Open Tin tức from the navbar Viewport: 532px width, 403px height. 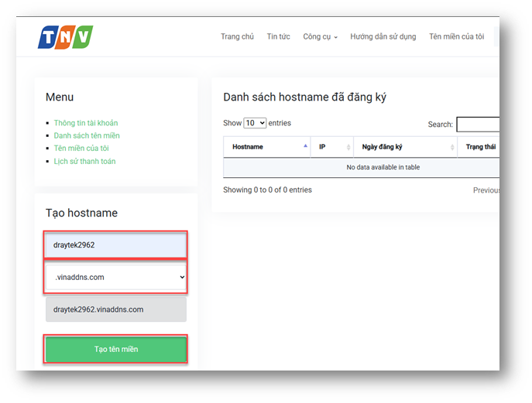coord(278,36)
